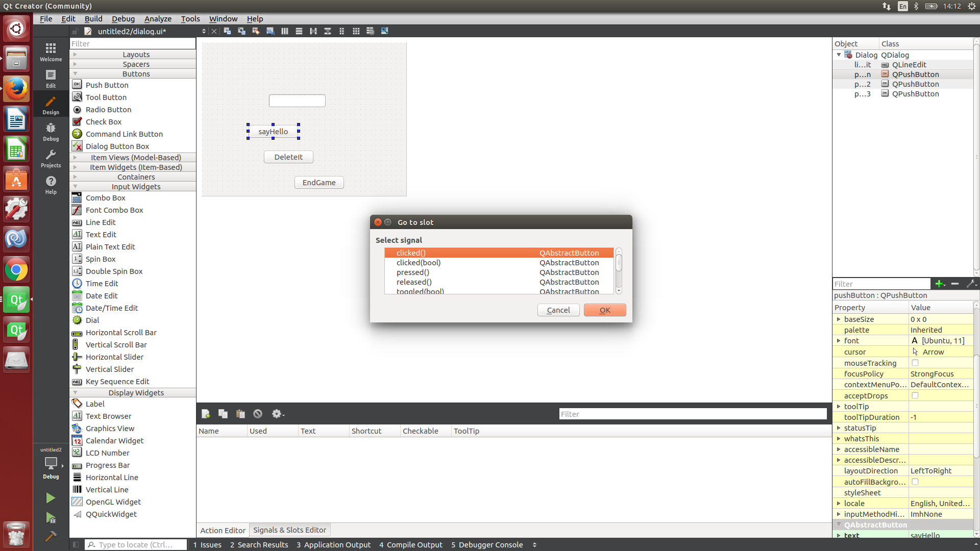980x551 pixels.
Task: Click OK in Go to slot dialog
Action: [x=604, y=310]
